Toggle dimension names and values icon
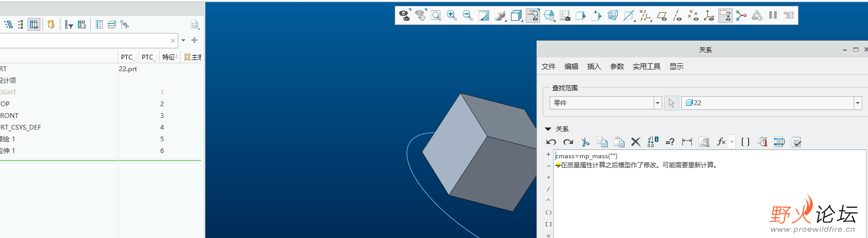Screen dimensions: 868x238 click(653, 142)
